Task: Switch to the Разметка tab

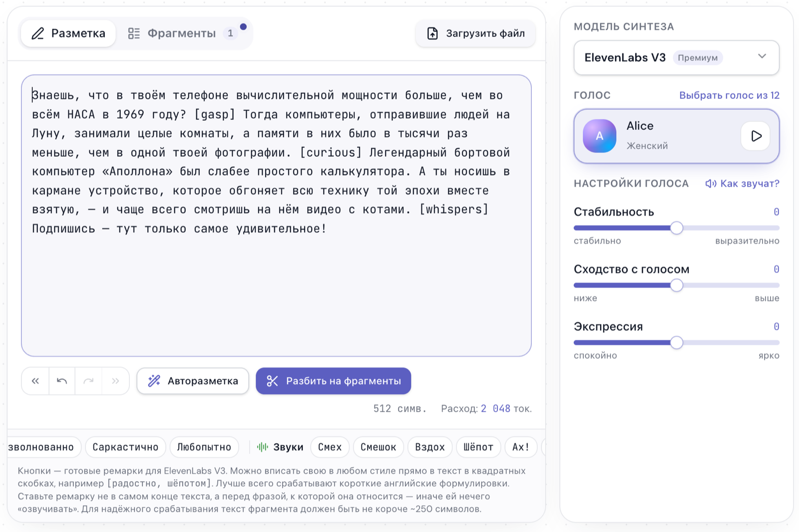Action: [68, 33]
